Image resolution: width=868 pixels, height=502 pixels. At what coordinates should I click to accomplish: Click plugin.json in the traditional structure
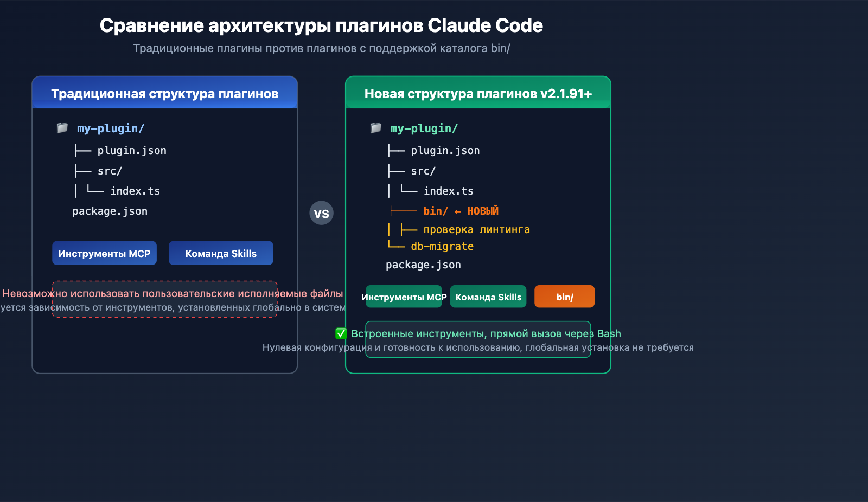pos(131,150)
